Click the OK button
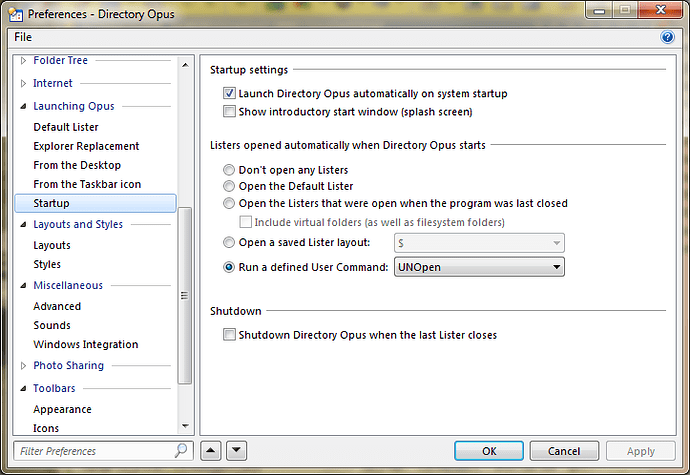Screen dimensions: 690x475 tap(489, 451)
